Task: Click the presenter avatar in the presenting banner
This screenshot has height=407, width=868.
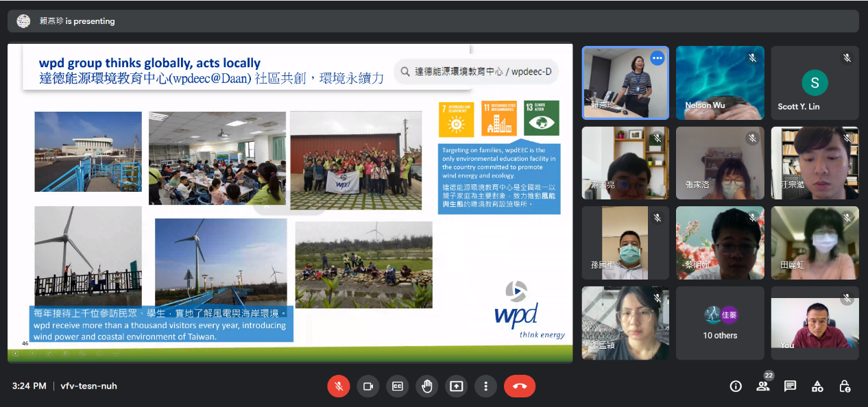Action: 23,21
